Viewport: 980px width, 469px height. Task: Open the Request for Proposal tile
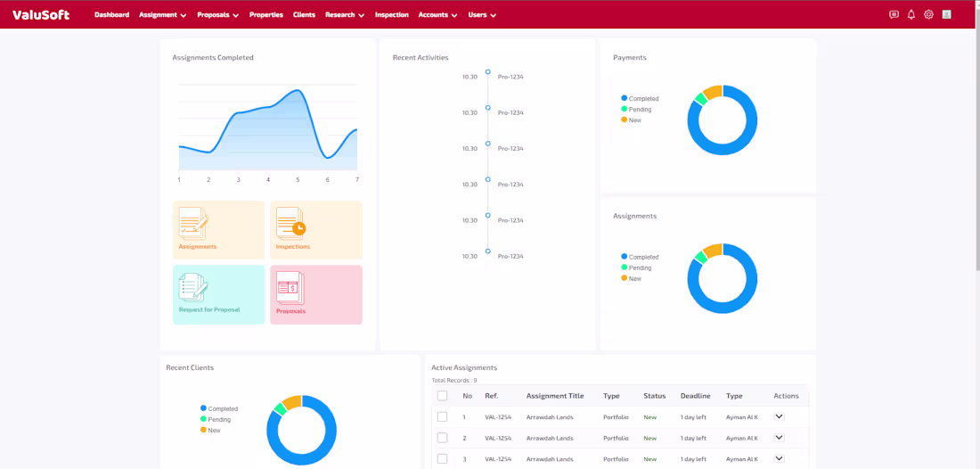click(x=219, y=294)
